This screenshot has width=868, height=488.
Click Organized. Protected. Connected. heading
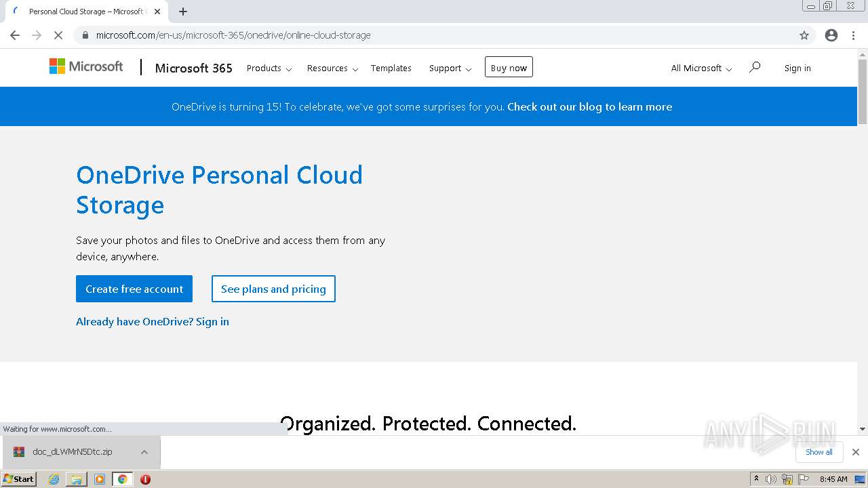(428, 424)
